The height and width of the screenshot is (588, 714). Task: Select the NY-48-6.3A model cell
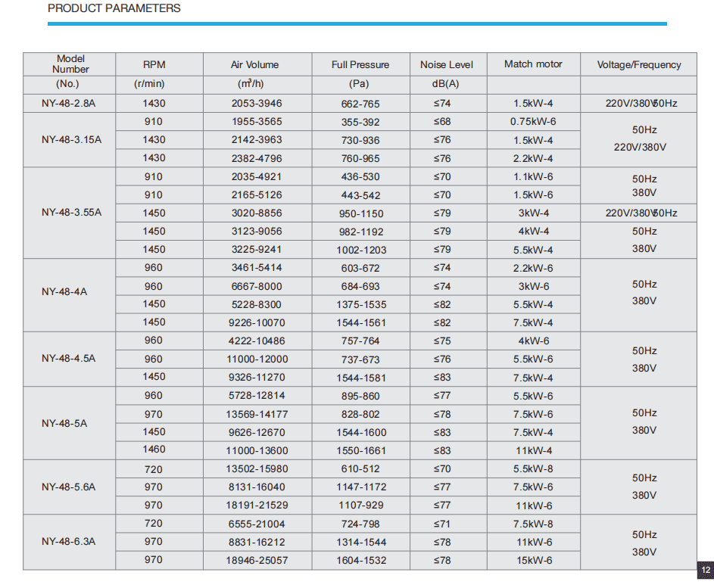coord(69,542)
